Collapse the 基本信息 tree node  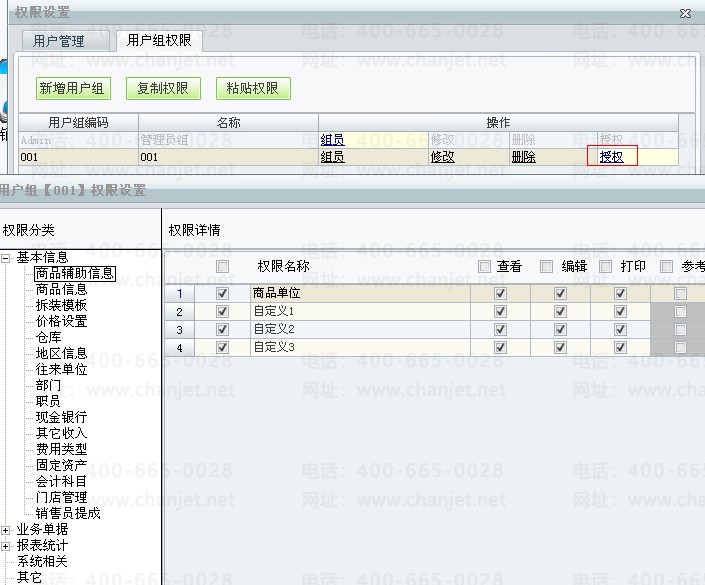6,258
